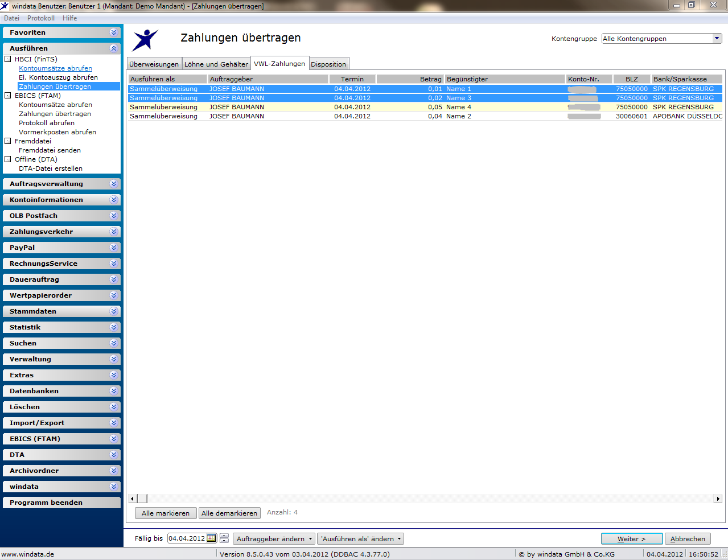Viewport: 728px width, 560px height.
Task: Open the calendar picker for Fällig bis
Action: (x=211, y=538)
